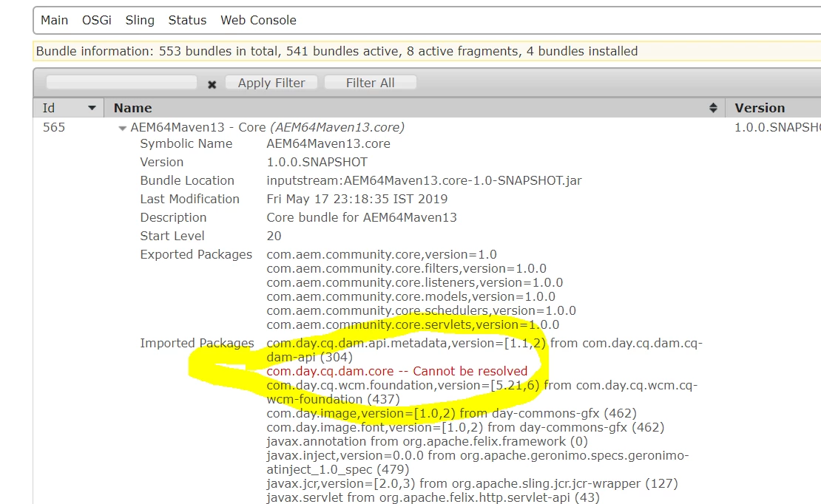Click the com.day.cq.wcm.foundation import line (437)
The width and height of the screenshot is (821, 504).
(x=482, y=392)
